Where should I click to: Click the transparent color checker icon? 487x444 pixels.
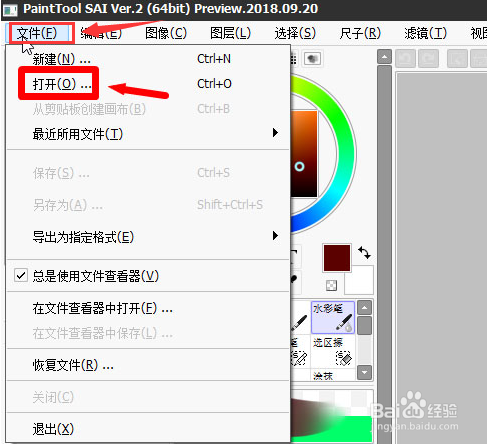331,285
